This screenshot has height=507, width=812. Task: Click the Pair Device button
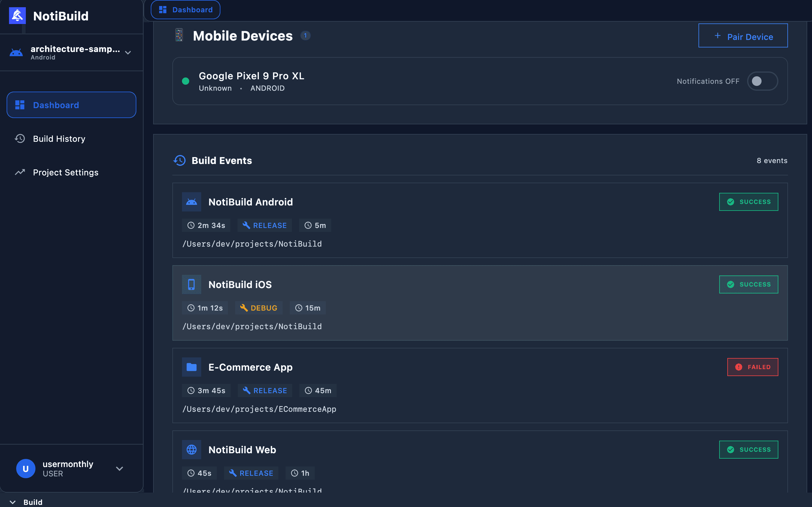click(x=743, y=36)
